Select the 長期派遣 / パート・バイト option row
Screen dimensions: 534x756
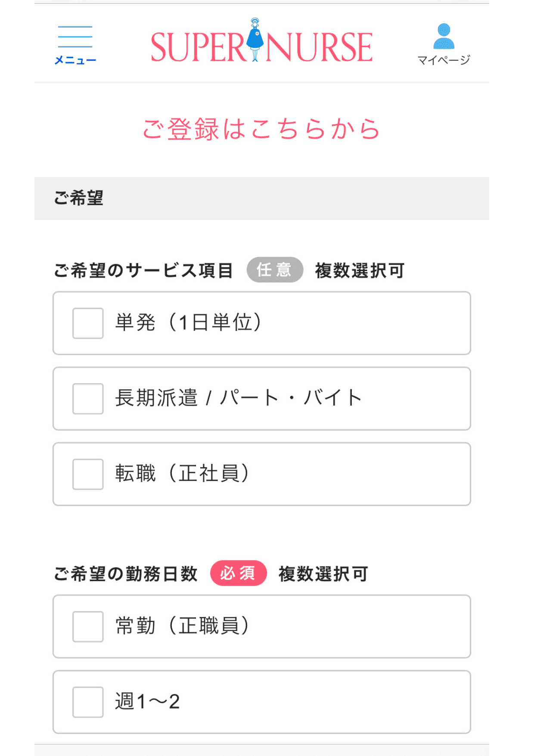pyautogui.click(x=262, y=399)
